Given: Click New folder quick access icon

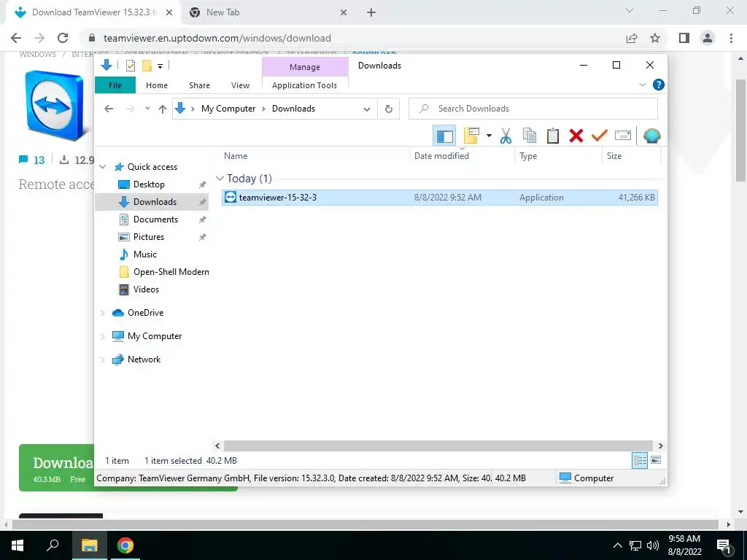Looking at the screenshot, I should 147,66.
